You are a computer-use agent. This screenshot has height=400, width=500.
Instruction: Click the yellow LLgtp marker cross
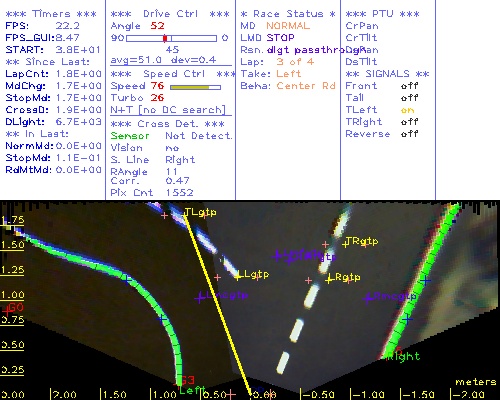point(237,277)
